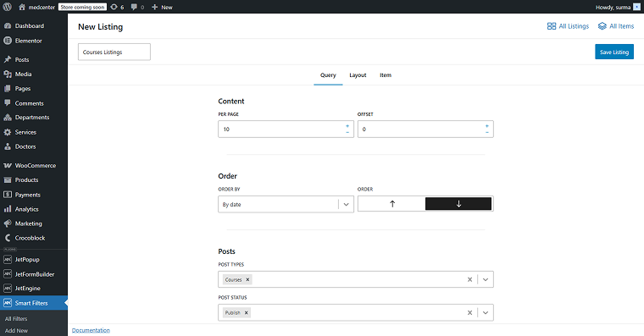This screenshot has height=336, width=644.
Task: Remove the Publish status tag
Action: (247, 312)
